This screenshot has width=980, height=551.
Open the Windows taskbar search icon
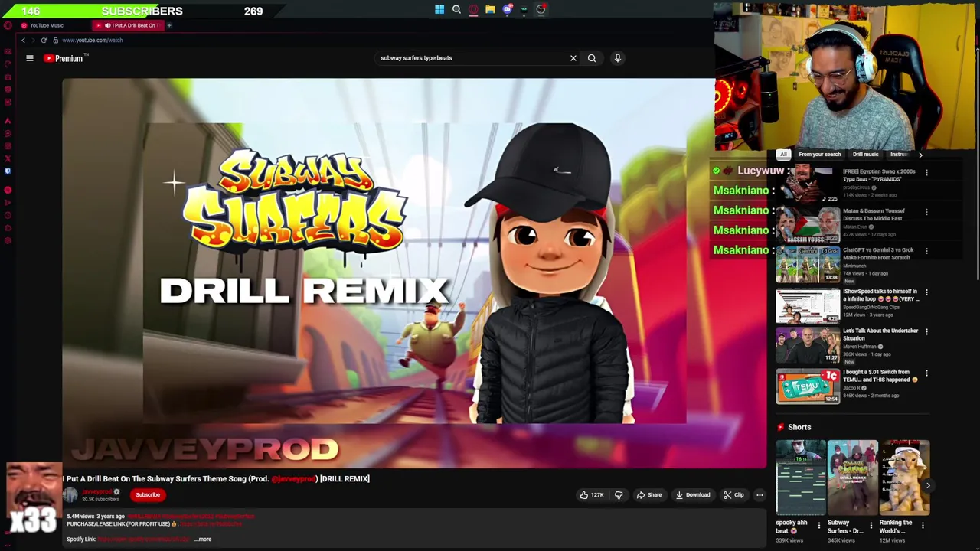click(x=456, y=9)
